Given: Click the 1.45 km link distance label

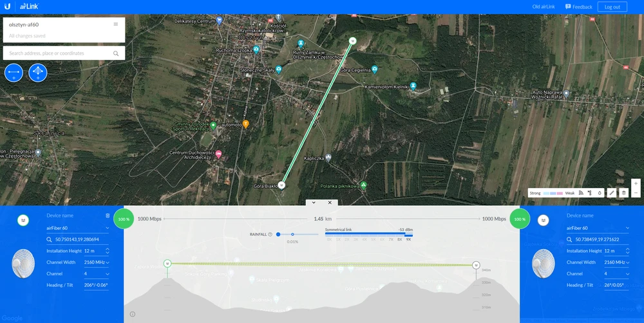Looking at the screenshot, I should pos(323,219).
